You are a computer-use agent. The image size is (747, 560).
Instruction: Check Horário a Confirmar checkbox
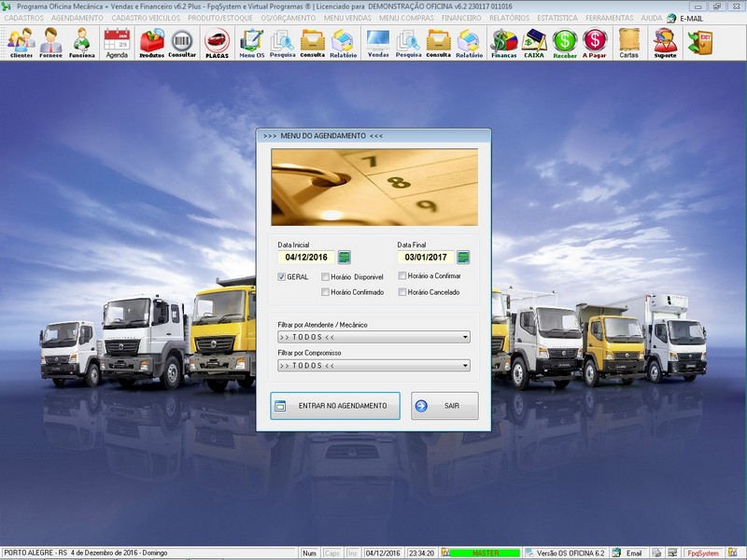[x=402, y=275]
